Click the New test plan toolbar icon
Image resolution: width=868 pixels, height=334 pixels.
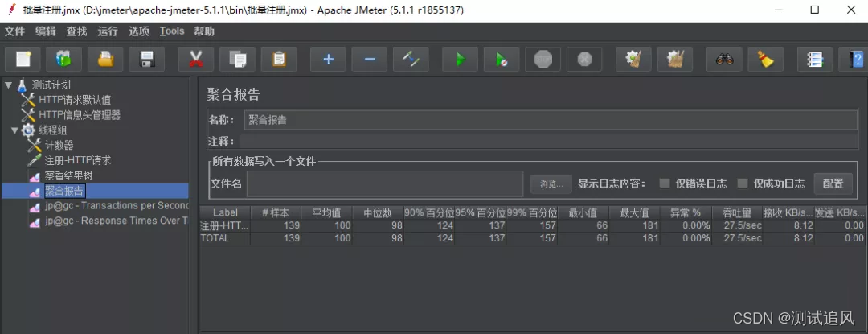(23, 60)
